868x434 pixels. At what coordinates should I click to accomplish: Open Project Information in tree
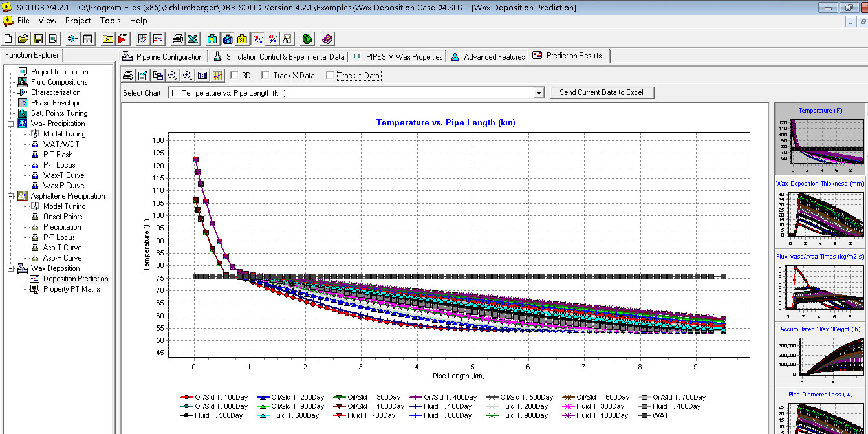[x=60, y=72]
